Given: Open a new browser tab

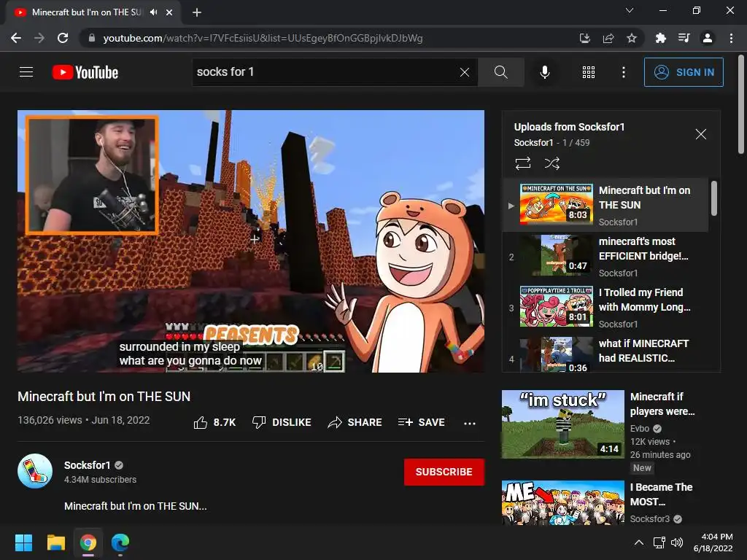Looking at the screenshot, I should 197,12.
